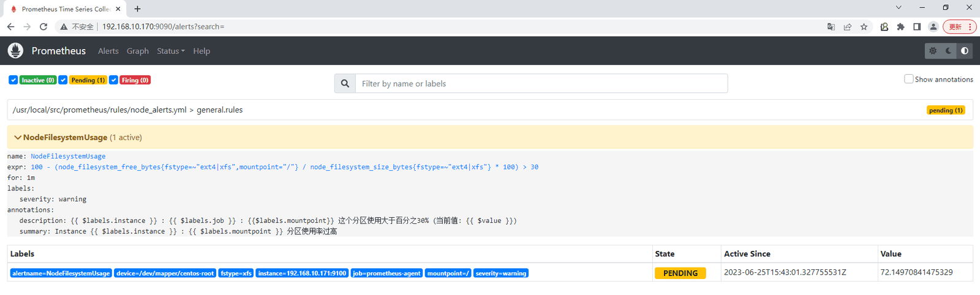Click alertname=NodeFilesystemUsage label badge
The width and height of the screenshot is (980, 295).
[x=61, y=273]
